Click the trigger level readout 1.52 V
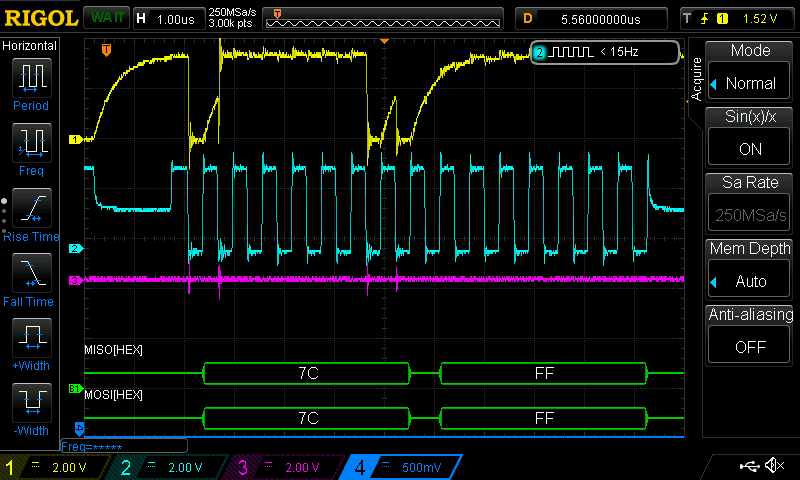The width and height of the screenshot is (800, 480). [x=760, y=19]
